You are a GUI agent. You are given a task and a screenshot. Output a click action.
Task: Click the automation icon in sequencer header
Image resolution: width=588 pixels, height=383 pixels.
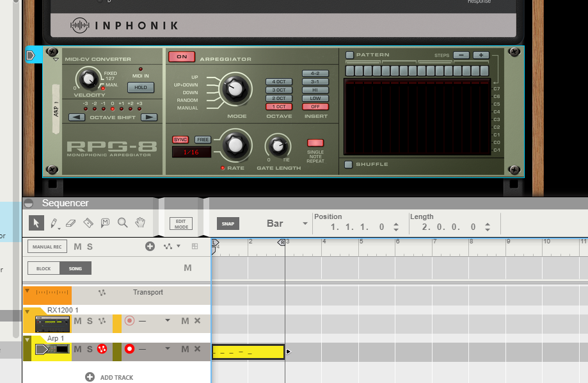point(168,247)
